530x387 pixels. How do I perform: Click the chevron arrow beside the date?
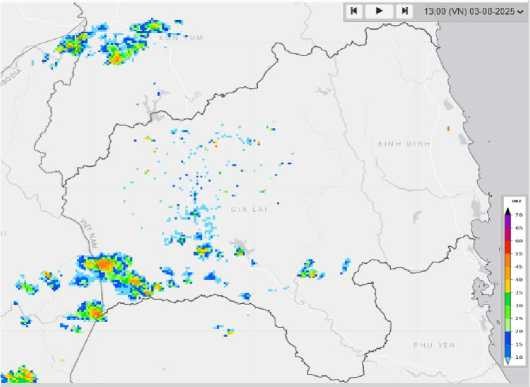click(x=521, y=12)
